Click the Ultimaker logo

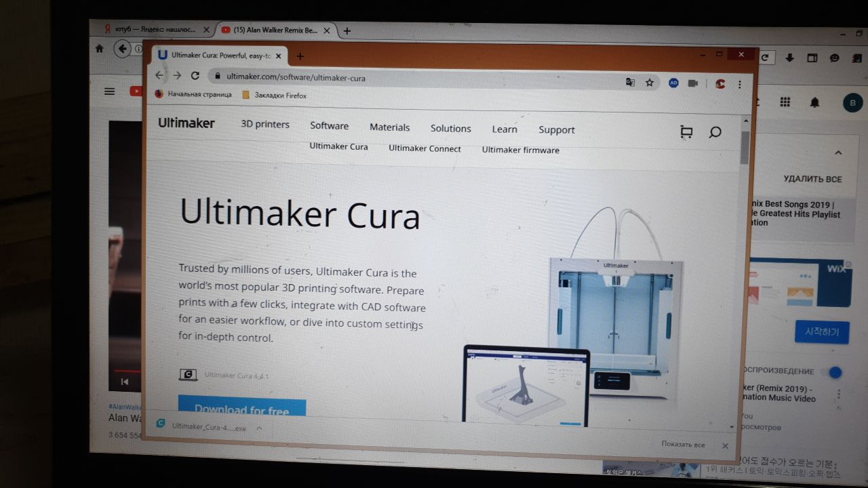click(x=186, y=123)
